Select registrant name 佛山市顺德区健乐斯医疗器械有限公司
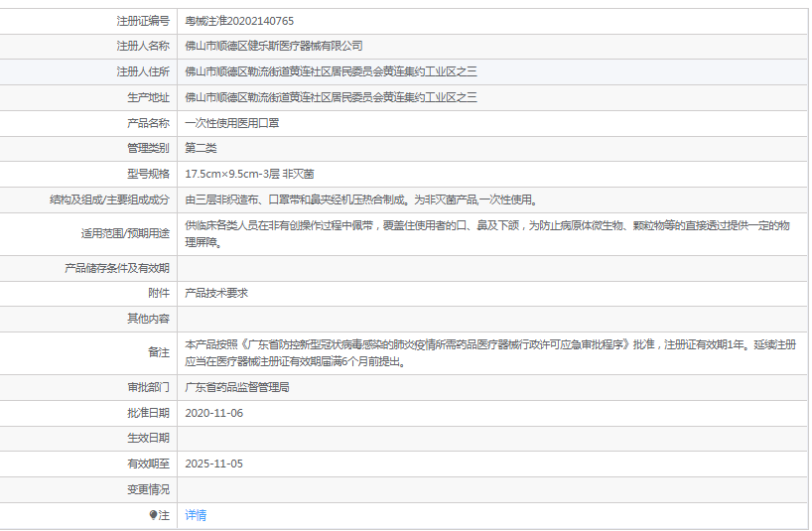The image size is (812, 531). coord(274,46)
